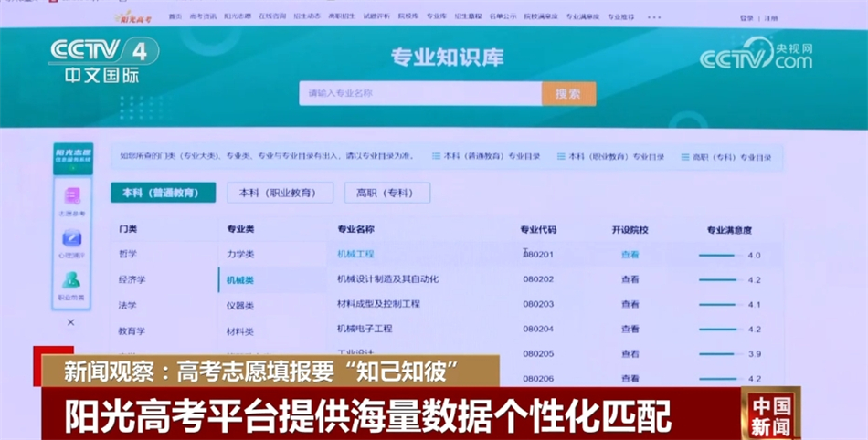Close the left sidebar with the X icon
This screenshot has height=440, width=868.
[x=71, y=322]
